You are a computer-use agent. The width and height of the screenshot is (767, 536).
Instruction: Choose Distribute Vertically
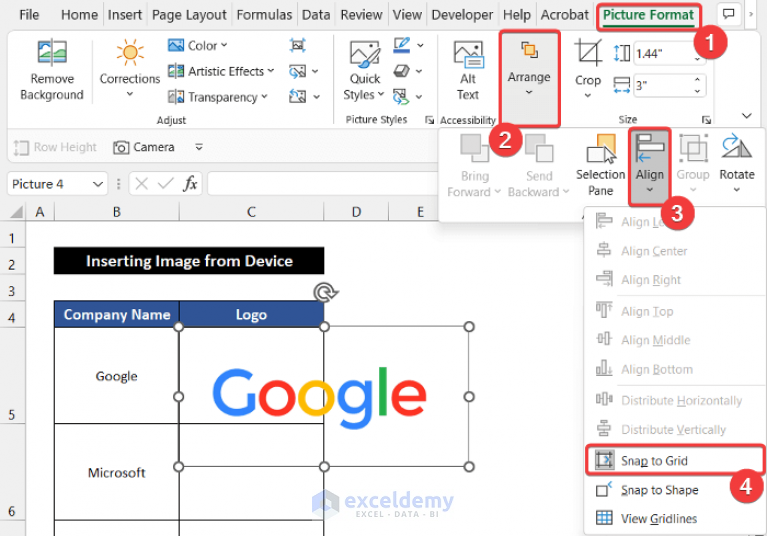pyautogui.click(x=675, y=429)
